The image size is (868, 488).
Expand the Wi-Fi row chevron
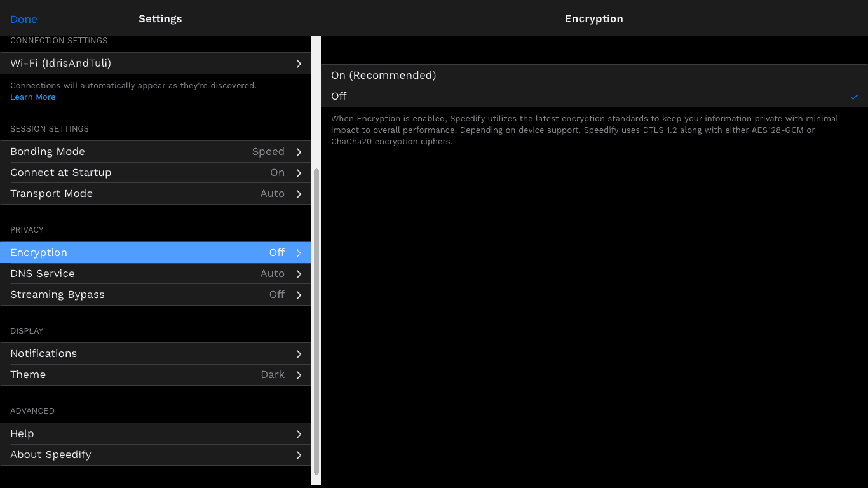pyautogui.click(x=299, y=64)
